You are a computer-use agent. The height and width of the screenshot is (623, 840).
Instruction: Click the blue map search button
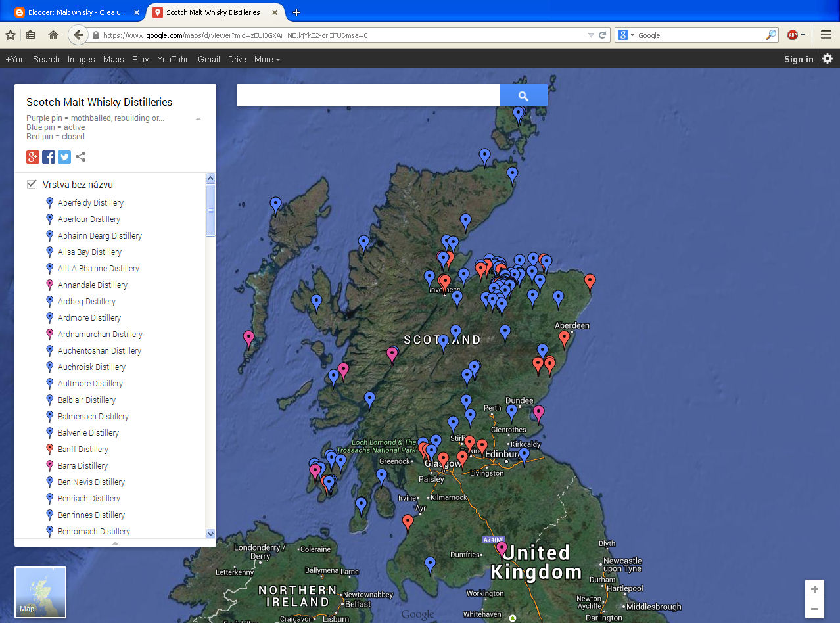[523, 95]
